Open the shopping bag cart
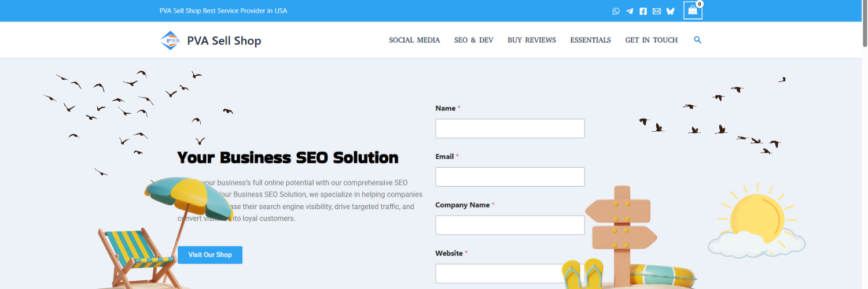Screen dimensions: 868x289 tap(692, 10)
